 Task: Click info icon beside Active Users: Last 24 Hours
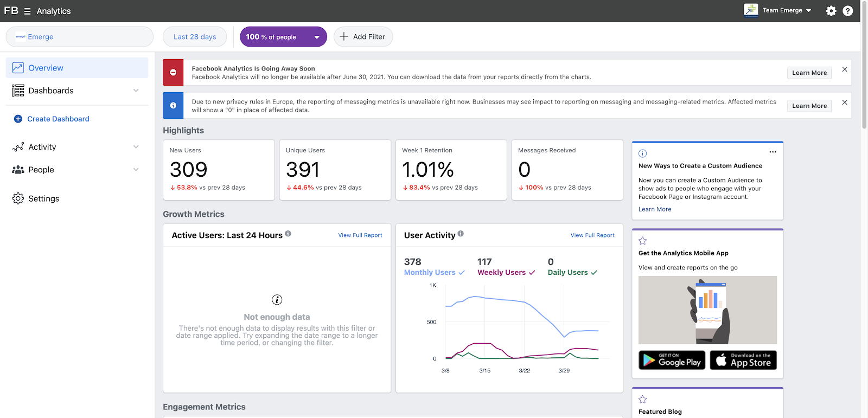288,234
